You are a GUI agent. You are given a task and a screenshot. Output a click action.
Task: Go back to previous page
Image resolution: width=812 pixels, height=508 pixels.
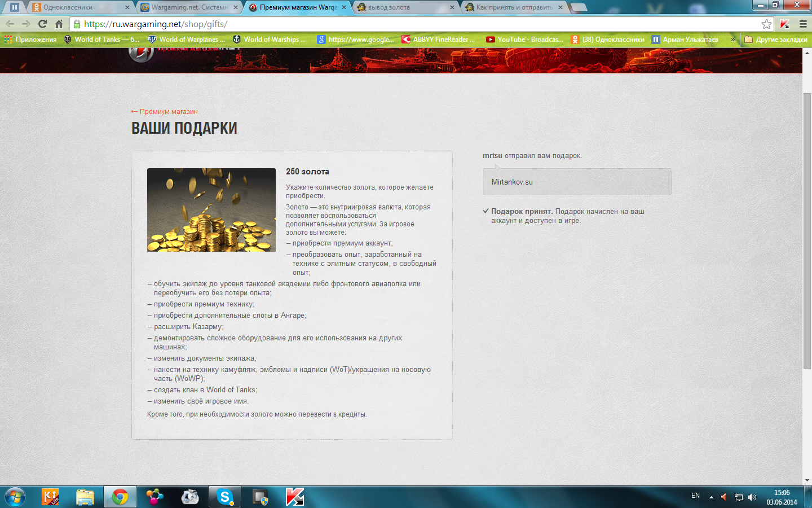coord(10,24)
